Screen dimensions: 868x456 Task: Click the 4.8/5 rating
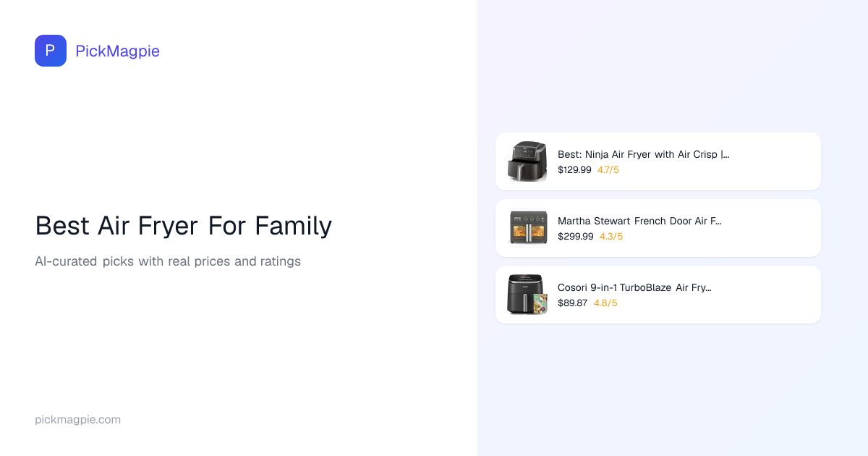(x=605, y=303)
